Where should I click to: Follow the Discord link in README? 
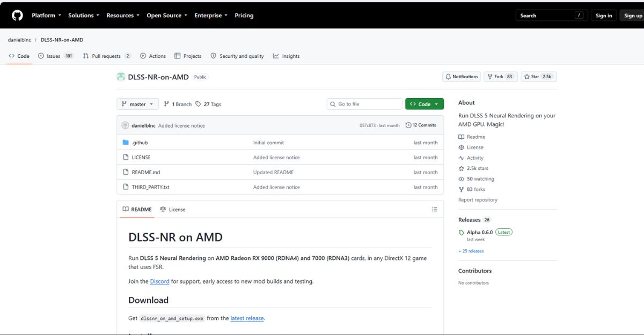(159, 281)
